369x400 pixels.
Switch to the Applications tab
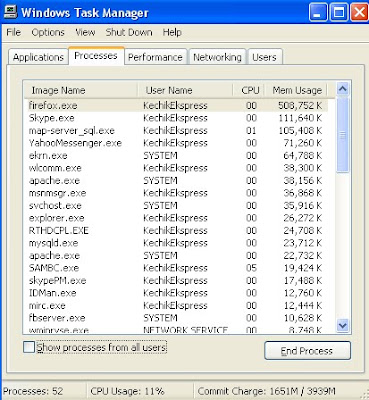click(x=38, y=57)
